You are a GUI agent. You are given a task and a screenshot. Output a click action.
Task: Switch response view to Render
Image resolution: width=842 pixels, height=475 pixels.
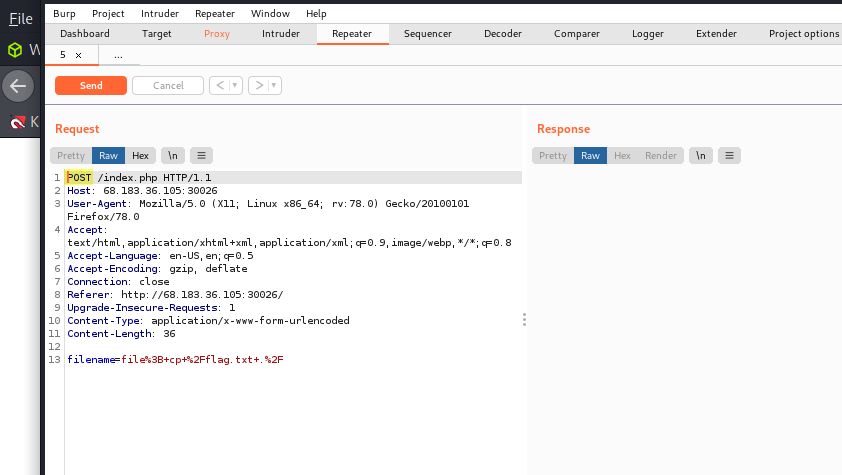[x=660, y=156]
